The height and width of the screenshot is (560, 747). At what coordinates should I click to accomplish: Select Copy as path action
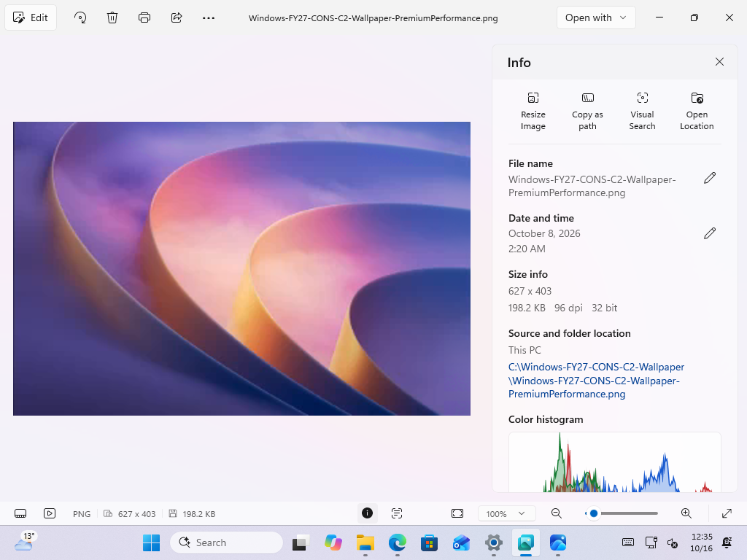tap(587, 112)
